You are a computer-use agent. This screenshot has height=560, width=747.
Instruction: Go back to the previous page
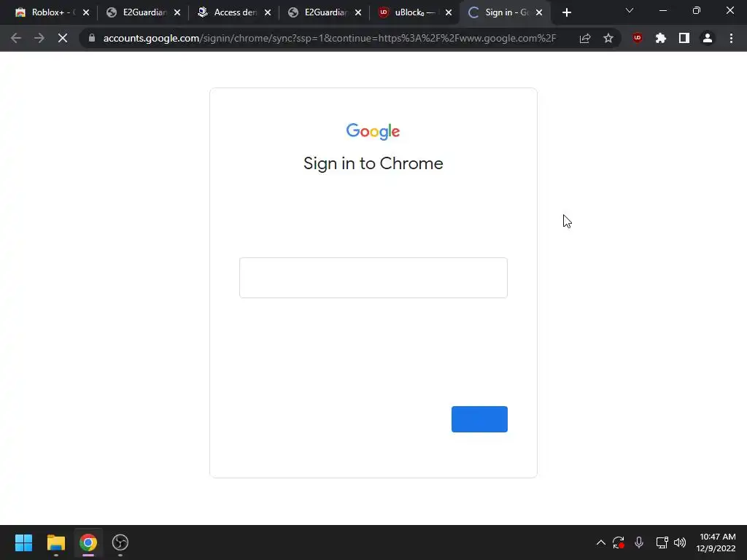click(16, 38)
